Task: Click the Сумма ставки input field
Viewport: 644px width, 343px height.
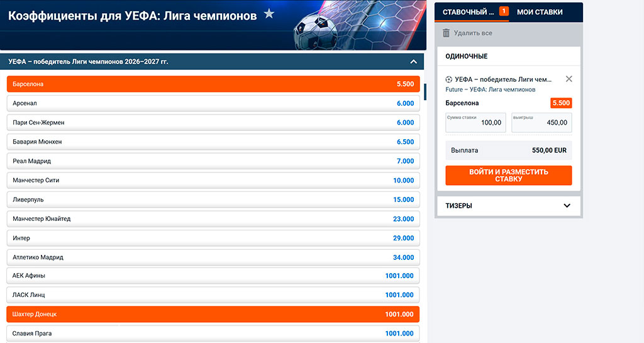Action: pyautogui.click(x=475, y=123)
